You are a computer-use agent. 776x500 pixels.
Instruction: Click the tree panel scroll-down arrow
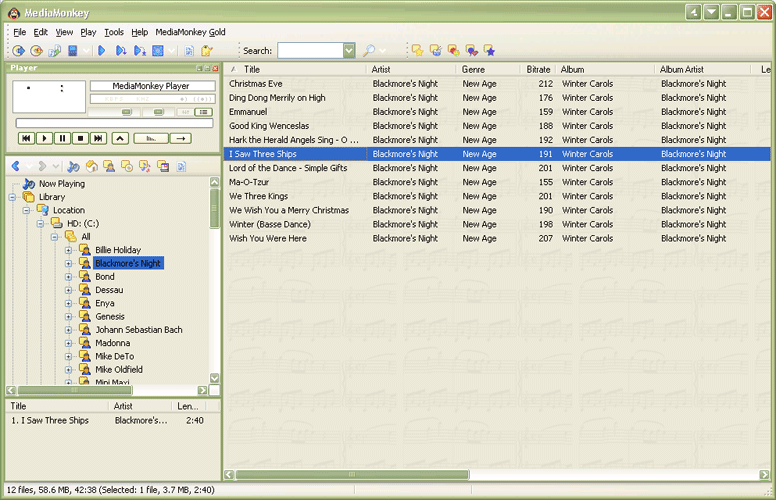click(x=214, y=378)
